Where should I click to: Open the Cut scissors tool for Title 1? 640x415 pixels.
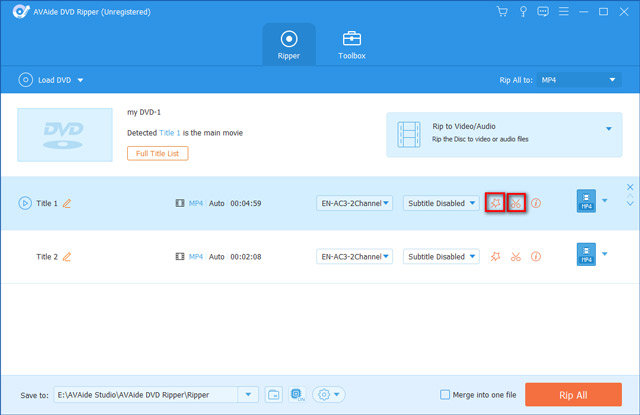(x=516, y=203)
